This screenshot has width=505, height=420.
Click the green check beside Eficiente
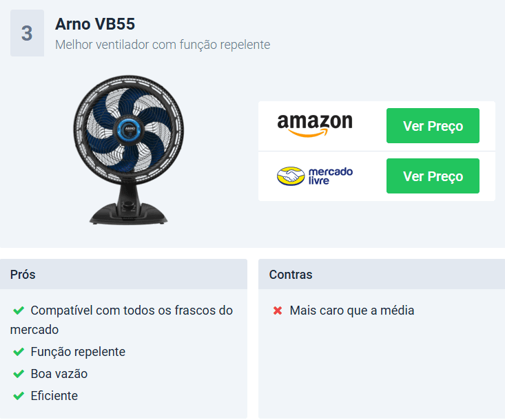(19, 395)
